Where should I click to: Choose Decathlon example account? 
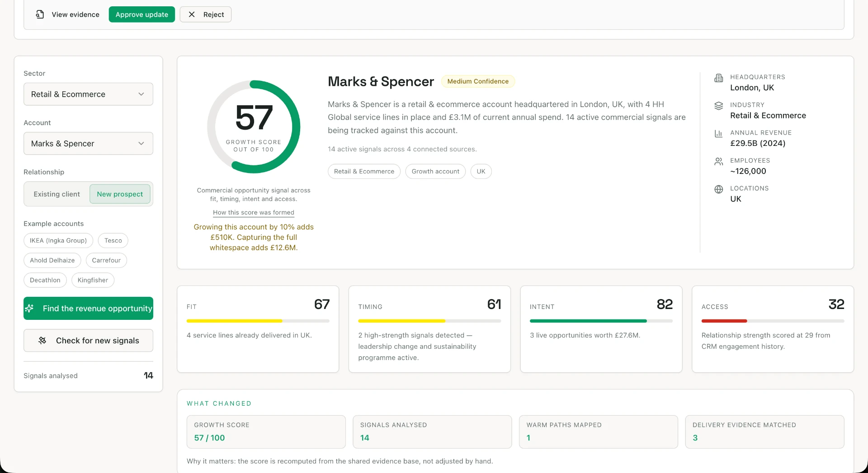pyautogui.click(x=45, y=280)
